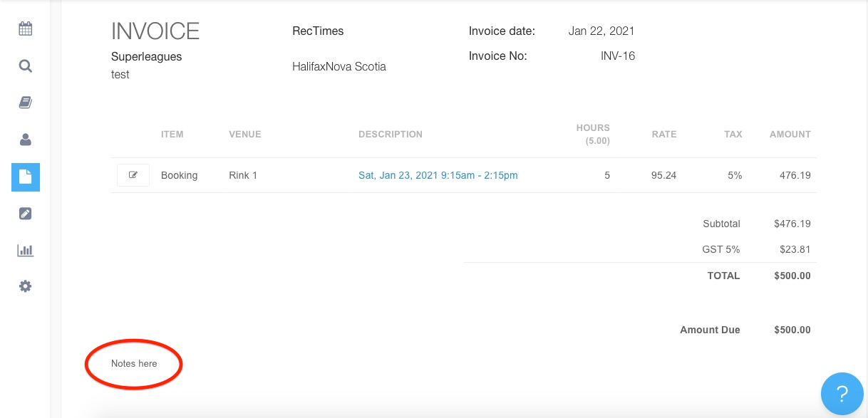The height and width of the screenshot is (418, 868).
Task: Open the calendar from the sidebar
Action: (x=26, y=29)
